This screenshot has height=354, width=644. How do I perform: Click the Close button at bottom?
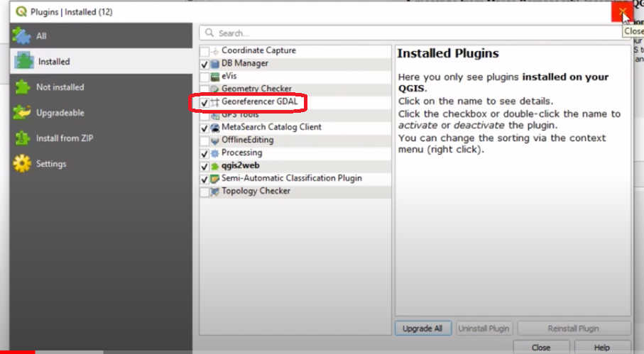[541, 347]
